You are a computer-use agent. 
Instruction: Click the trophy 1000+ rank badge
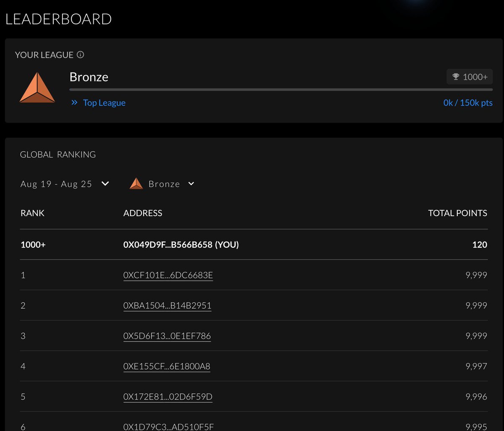(470, 77)
